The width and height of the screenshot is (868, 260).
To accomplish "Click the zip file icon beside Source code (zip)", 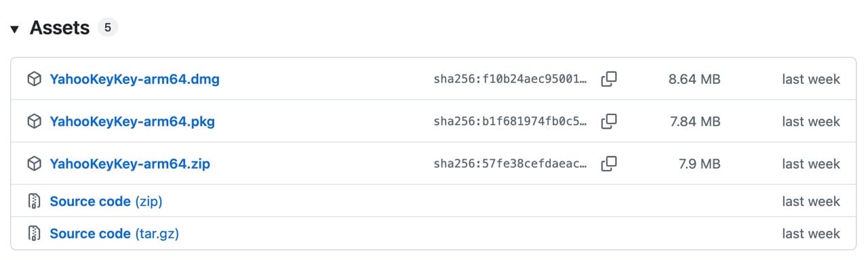I will click(34, 201).
